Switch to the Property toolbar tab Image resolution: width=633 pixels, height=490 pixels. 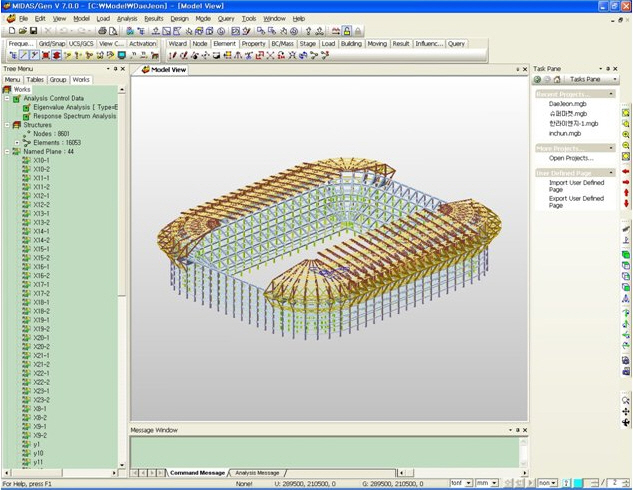[253, 44]
